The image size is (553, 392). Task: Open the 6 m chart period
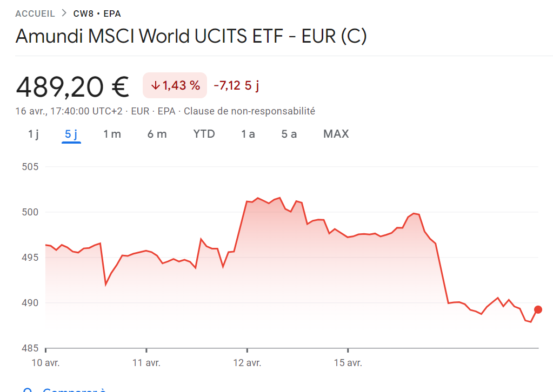tap(157, 134)
